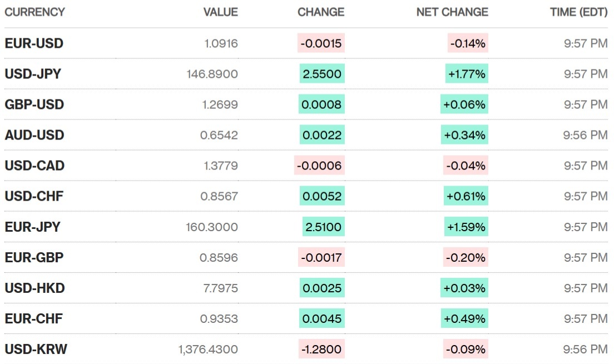Open the EUR-CHF quote
This screenshot has width=614, height=364.
click(33, 318)
